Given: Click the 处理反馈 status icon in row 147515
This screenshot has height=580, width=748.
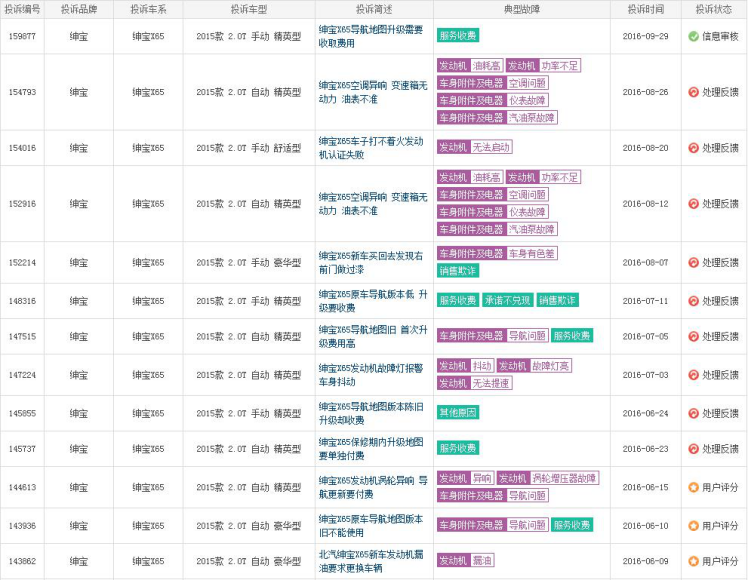Looking at the screenshot, I should pos(694,336).
